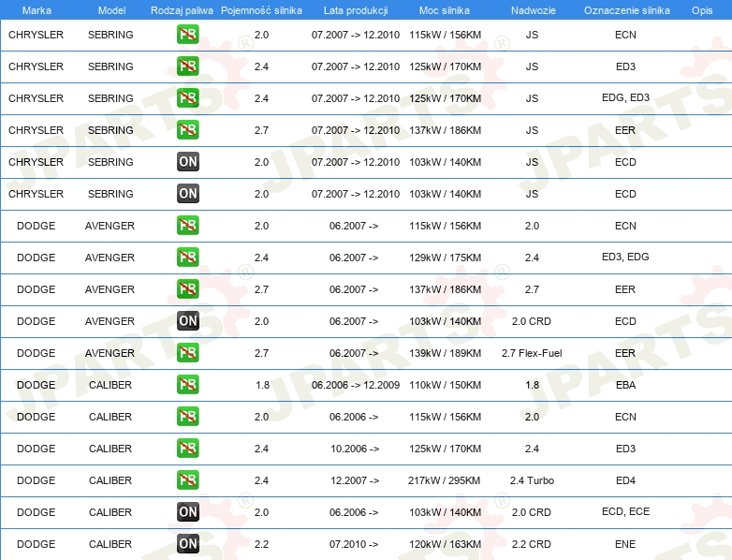Click the 06.2006 -> 12.2009 production dates cell
732x560 pixels.
coord(355,385)
